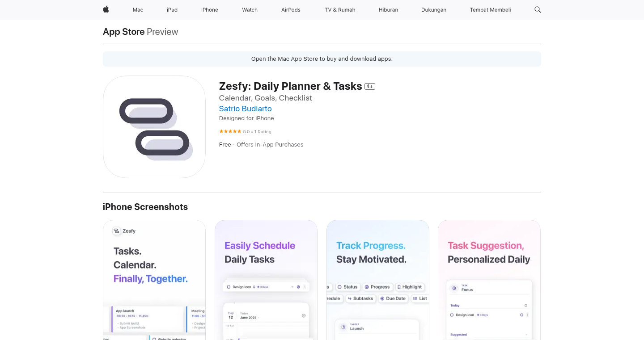Viewport: 644px width, 340px height.
Task: Open the Tempat Membeli menu item
Action: (x=490, y=10)
